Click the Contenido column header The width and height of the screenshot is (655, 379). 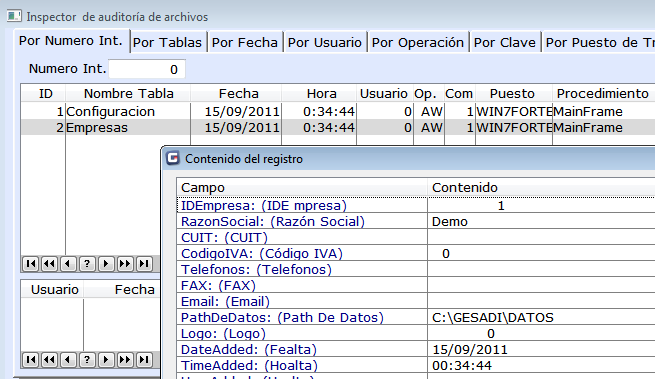(x=541, y=188)
